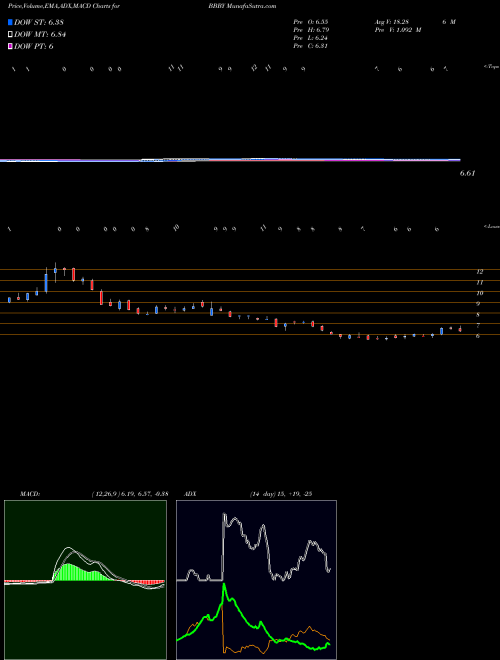Click the magenta DOW PT legend swatch
The width and height of the screenshot is (500, 660).
click(x=11, y=46)
